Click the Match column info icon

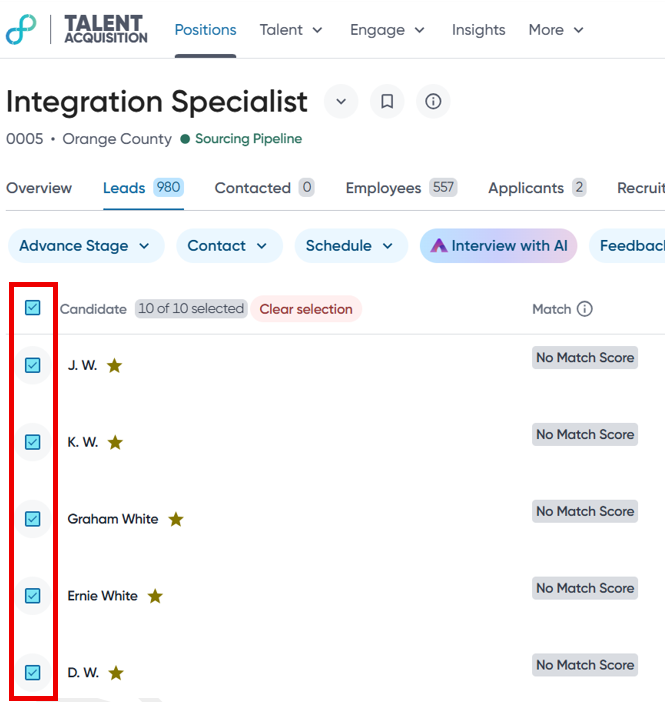click(585, 309)
